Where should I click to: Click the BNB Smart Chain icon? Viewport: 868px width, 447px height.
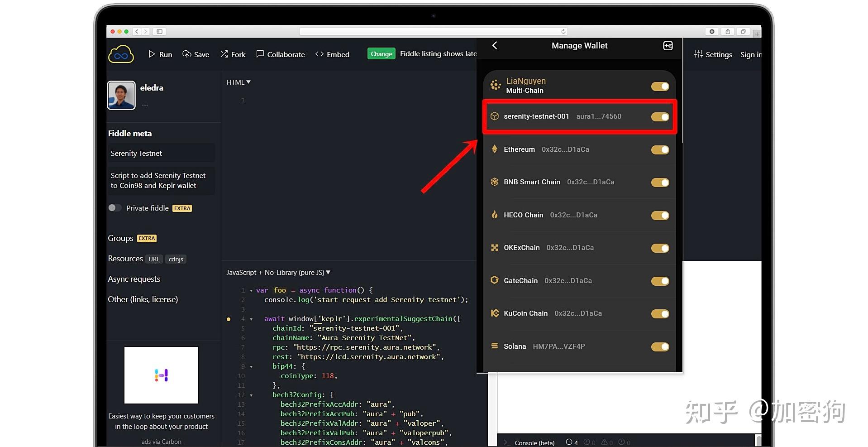(x=495, y=182)
